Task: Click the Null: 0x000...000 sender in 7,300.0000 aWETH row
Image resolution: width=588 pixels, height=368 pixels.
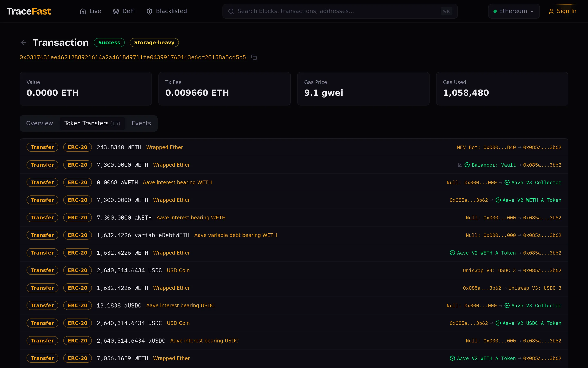Action: [491, 218]
